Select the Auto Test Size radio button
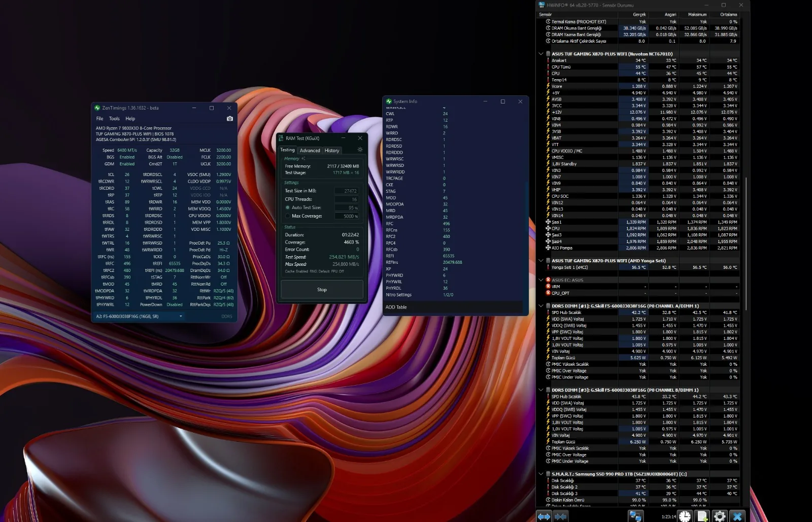 (x=288, y=207)
